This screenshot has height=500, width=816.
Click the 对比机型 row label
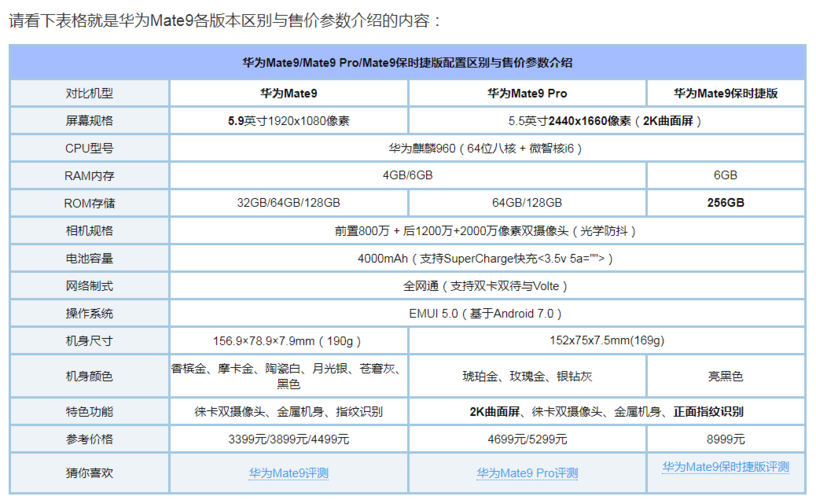(x=90, y=93)
